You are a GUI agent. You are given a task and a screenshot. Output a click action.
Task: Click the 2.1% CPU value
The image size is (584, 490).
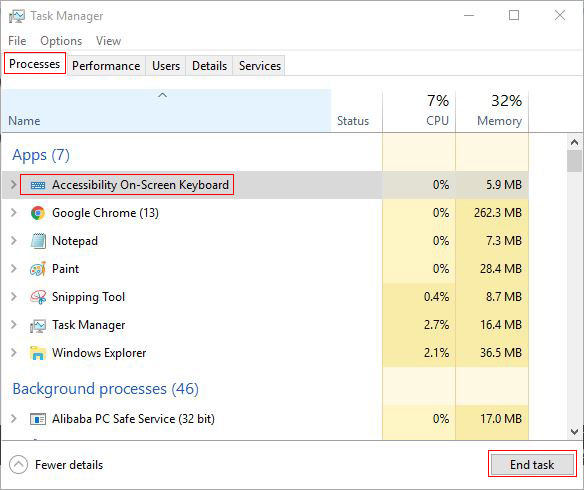(x=437, y=353)
